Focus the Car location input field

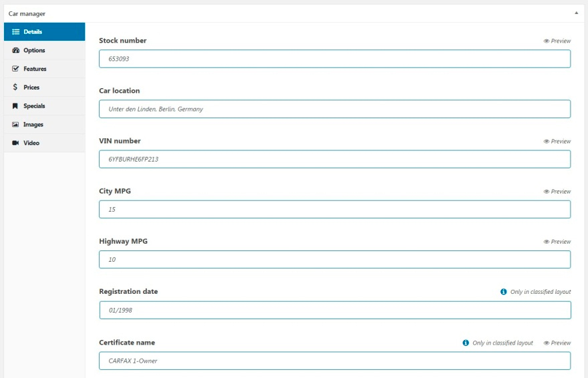click(x=335, y=109)
